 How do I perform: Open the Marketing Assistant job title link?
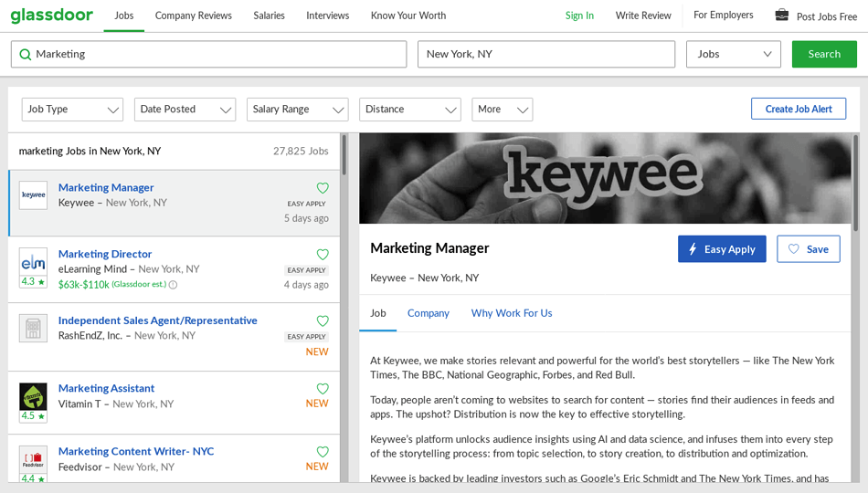point(106,388)
